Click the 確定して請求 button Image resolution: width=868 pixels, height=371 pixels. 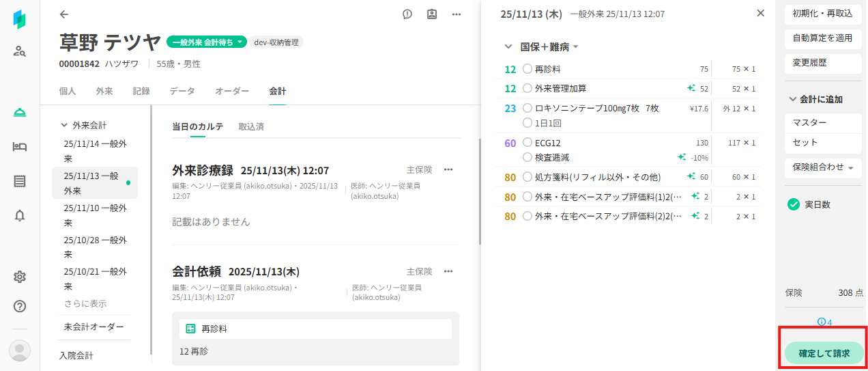tap(824, 353)
